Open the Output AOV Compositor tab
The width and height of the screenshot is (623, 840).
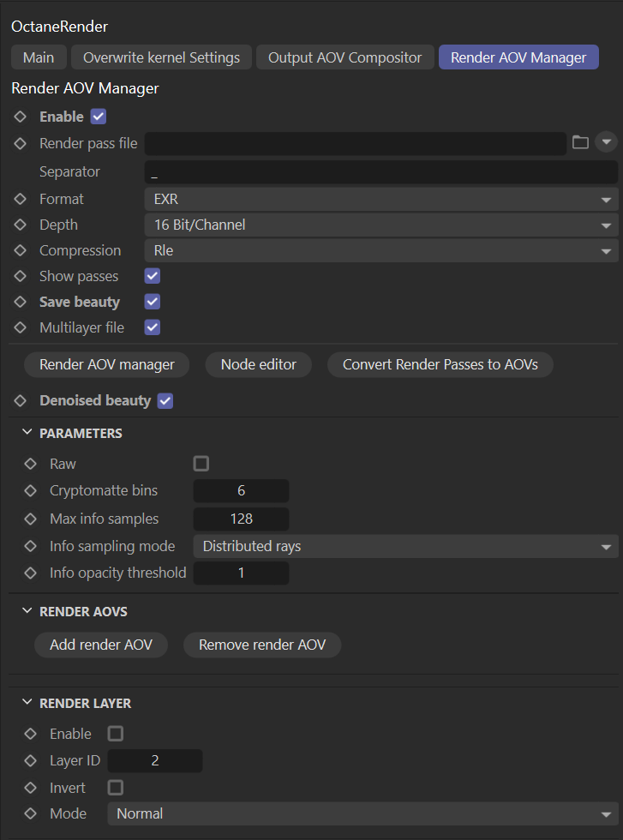344,57
